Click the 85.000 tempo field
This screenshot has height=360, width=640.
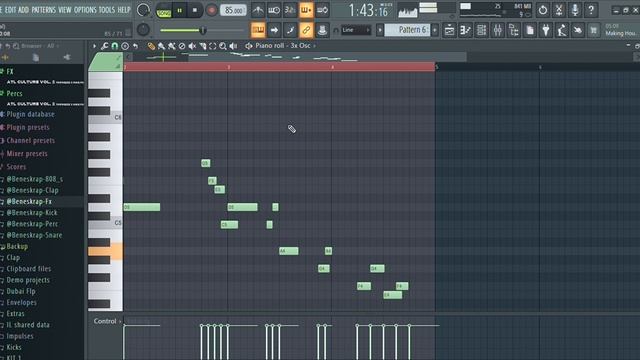coord(233,10)
